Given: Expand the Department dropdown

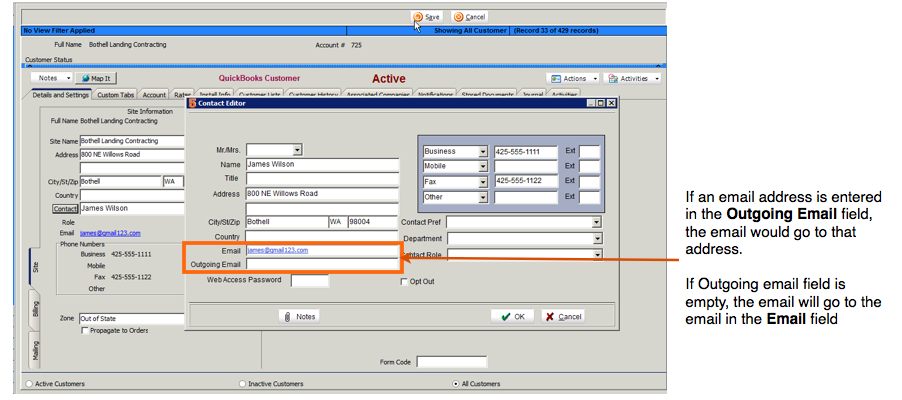Looking at the screenshot, I should [596, 239].
